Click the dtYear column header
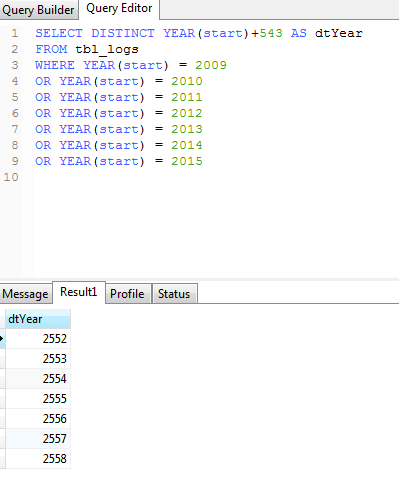This screenshot has height=490, width=399. [38, 319]
